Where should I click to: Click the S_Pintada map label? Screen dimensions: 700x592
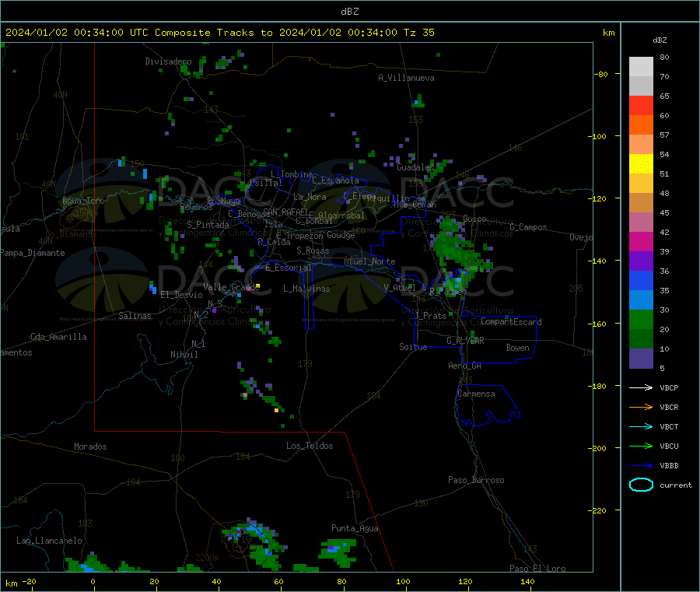[208, 225]
